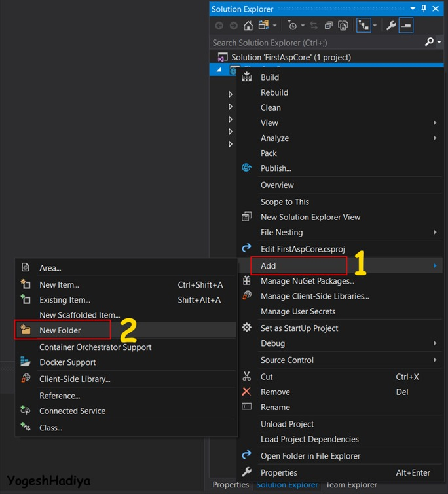Viewport: 448px width, 494px height.
Task: Toggle the Auto Hide pin icon
Action: coord(424,9)
